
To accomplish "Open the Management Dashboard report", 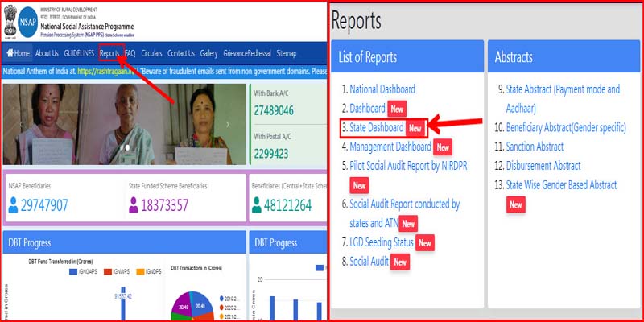I will (390, 147).
